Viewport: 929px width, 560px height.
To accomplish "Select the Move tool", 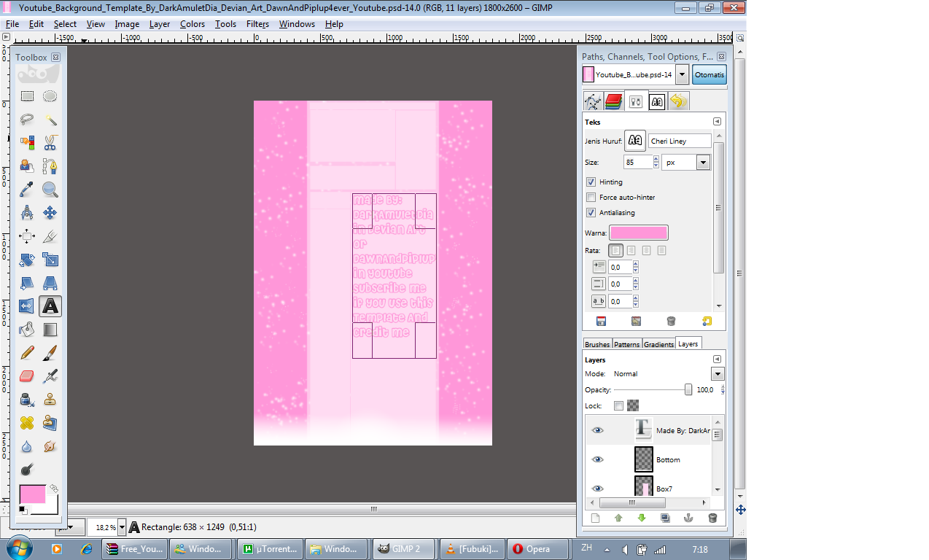I will [50, 213].
